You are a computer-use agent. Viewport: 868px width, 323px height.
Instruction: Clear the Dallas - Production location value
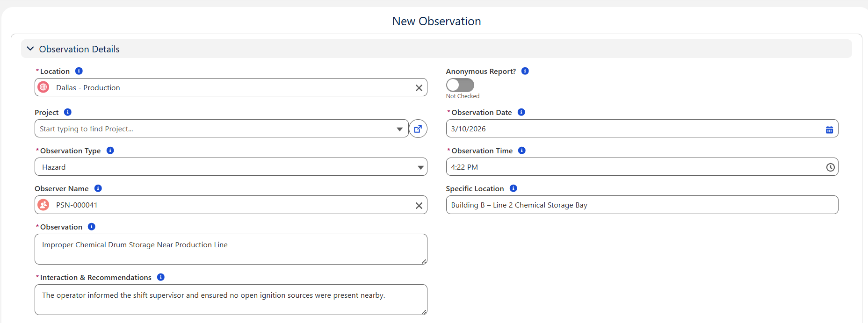tap(419, 88)
